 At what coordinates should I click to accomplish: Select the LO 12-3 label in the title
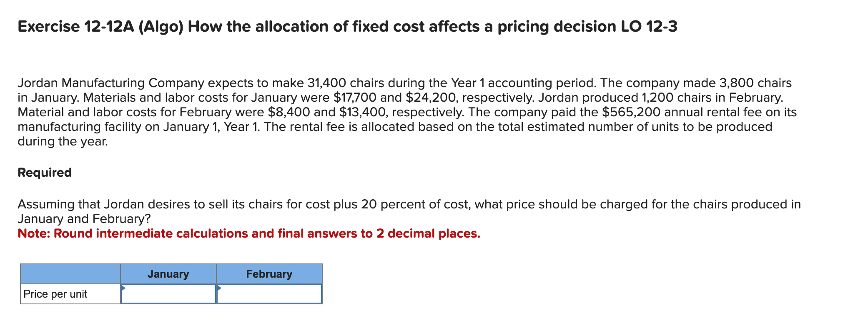point(650,26)
